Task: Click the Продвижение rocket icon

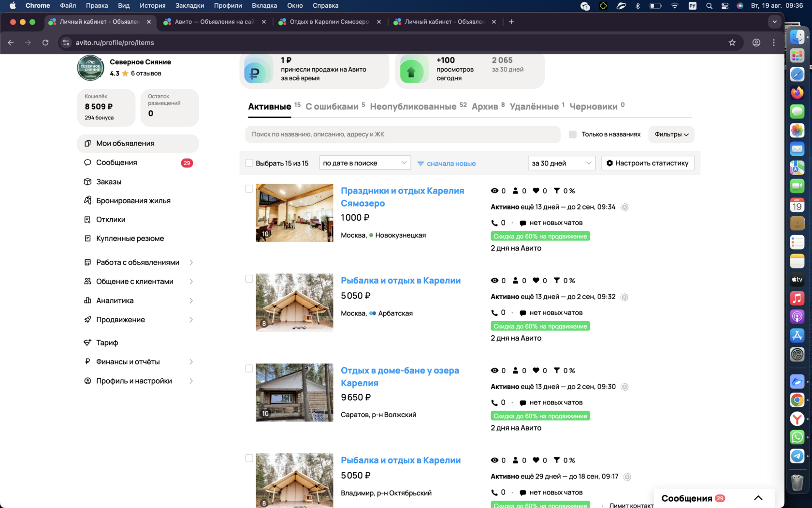Action: pos(87,320)
